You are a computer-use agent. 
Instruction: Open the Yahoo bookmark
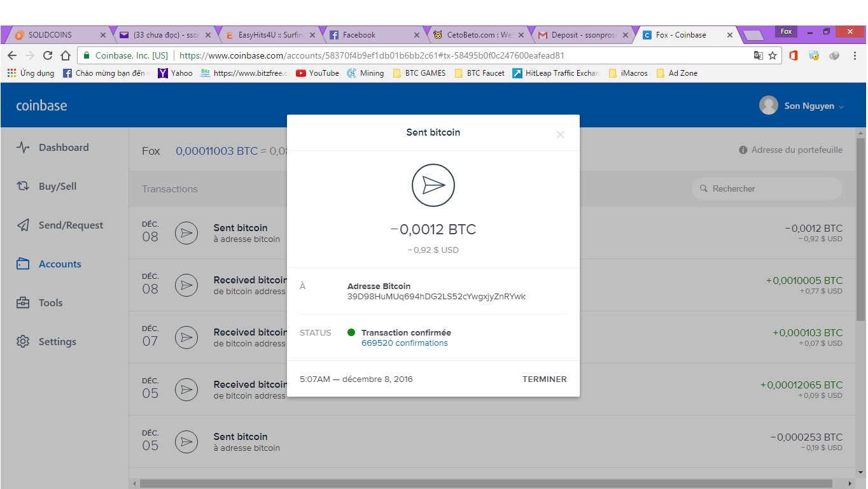[175, 73]
